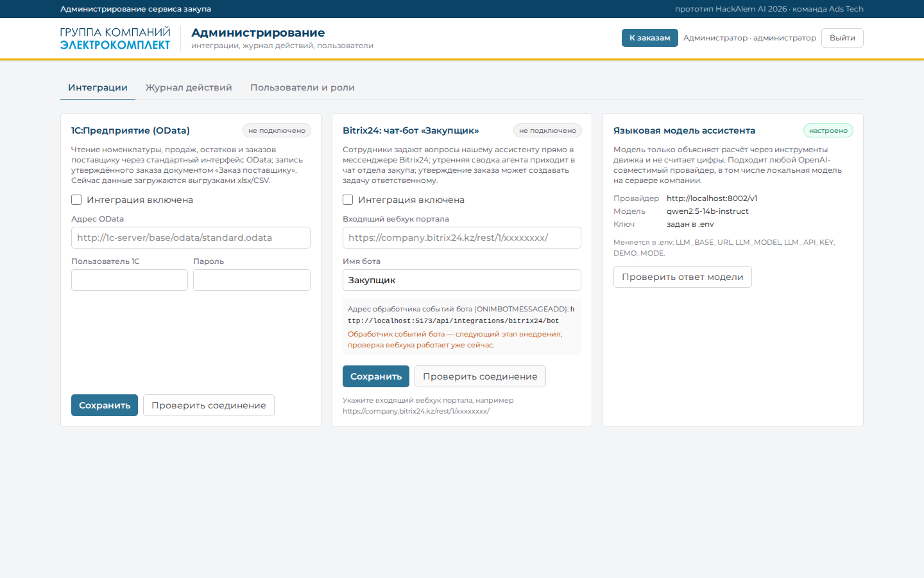Click the ЭЛЕКТРОКОМПЛЕКТ company logo
924x578 pixels.
[x=115, y=39]
